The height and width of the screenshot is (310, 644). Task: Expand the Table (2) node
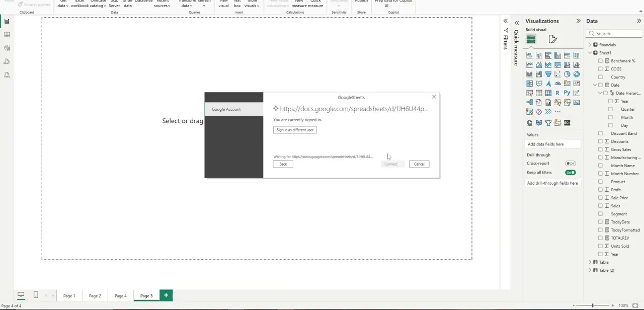(x=590, y=270)
